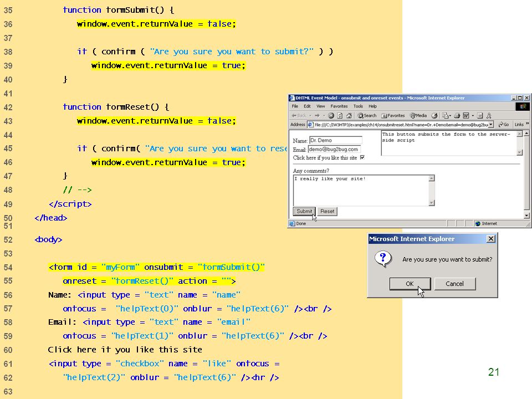This screenshot has height=399, width=532.
Task: Click 'function formReset()' on line 42
Action: 116,107
